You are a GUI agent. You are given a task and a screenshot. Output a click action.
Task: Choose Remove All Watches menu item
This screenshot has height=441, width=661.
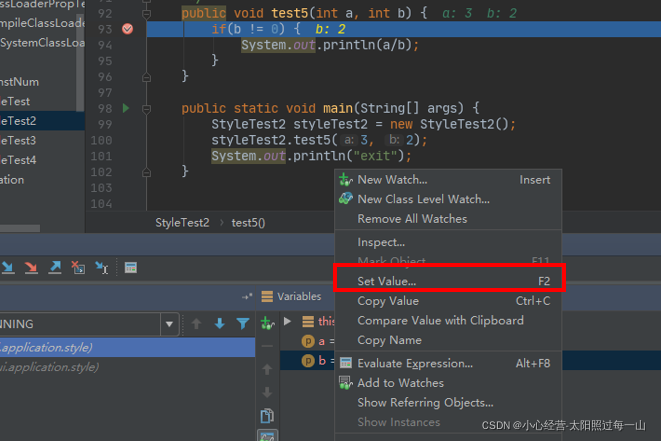448,219
